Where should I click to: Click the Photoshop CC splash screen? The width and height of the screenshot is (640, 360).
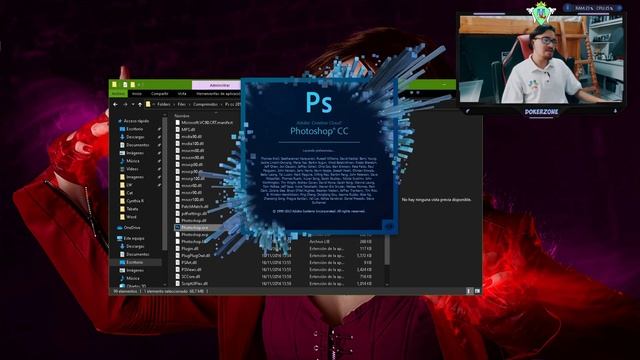(x=320, y=157)
